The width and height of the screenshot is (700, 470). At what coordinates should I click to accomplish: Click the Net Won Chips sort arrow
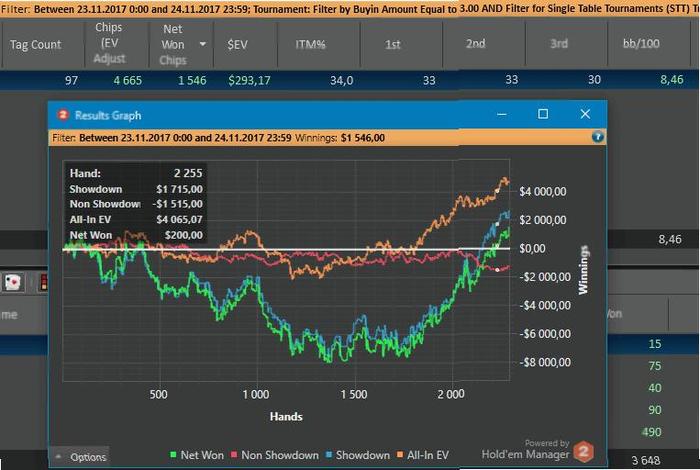[203, 44]
